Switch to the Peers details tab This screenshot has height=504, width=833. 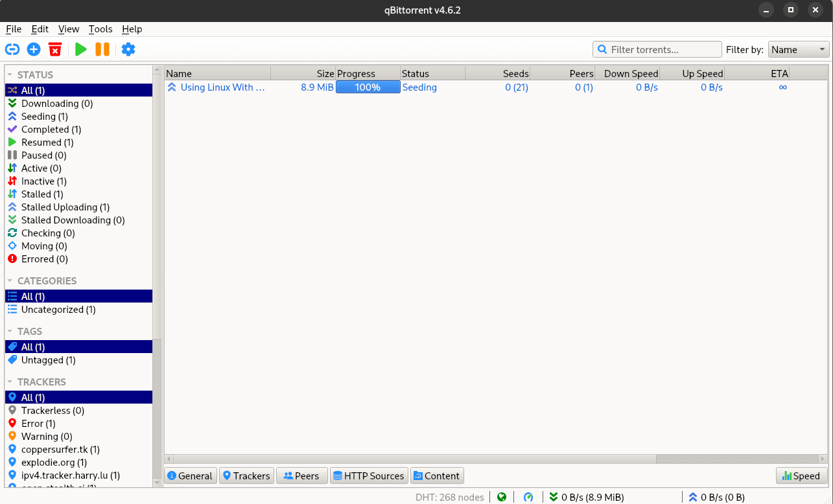pos(301,476)
